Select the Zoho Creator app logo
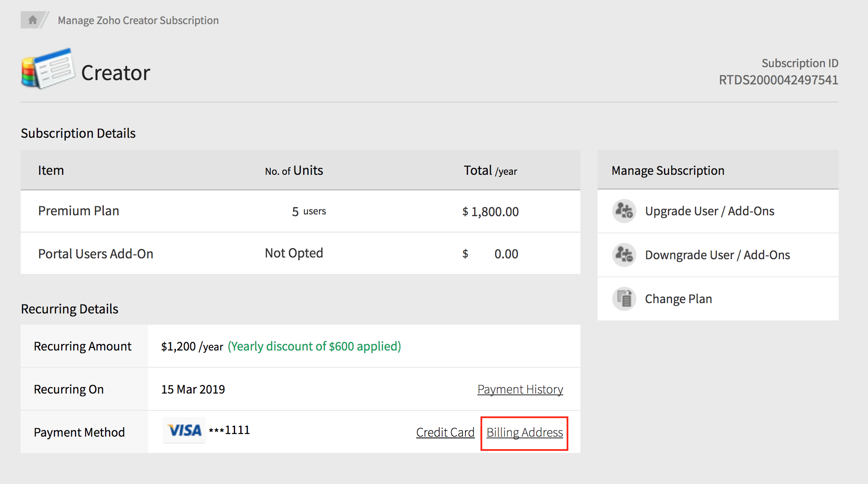 tap(48, 68)
